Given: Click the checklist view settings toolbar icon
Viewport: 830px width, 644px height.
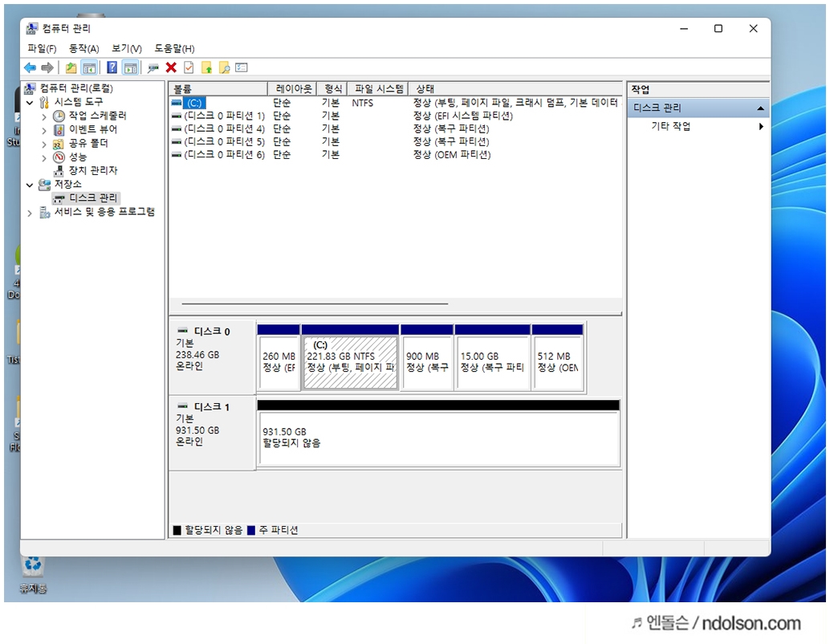Looking at the screenshot, I should [242, 67].
